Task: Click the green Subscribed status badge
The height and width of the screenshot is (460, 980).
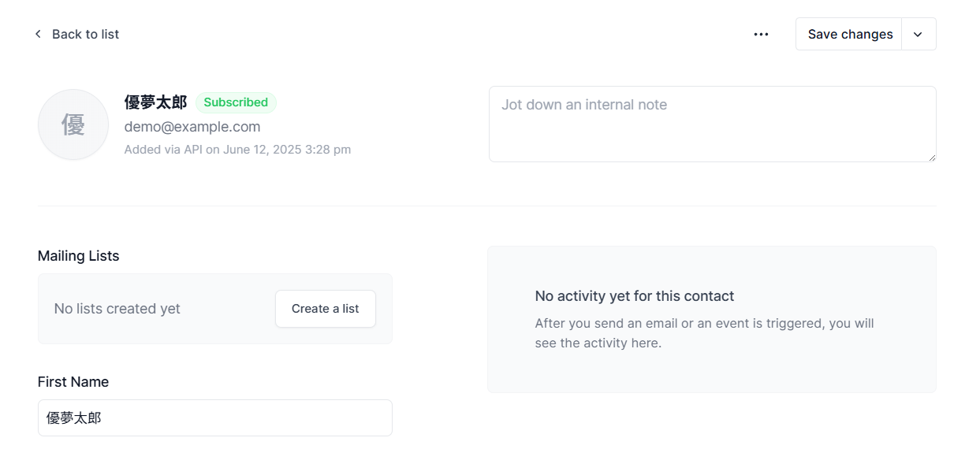Action: [x=236, y=102]
